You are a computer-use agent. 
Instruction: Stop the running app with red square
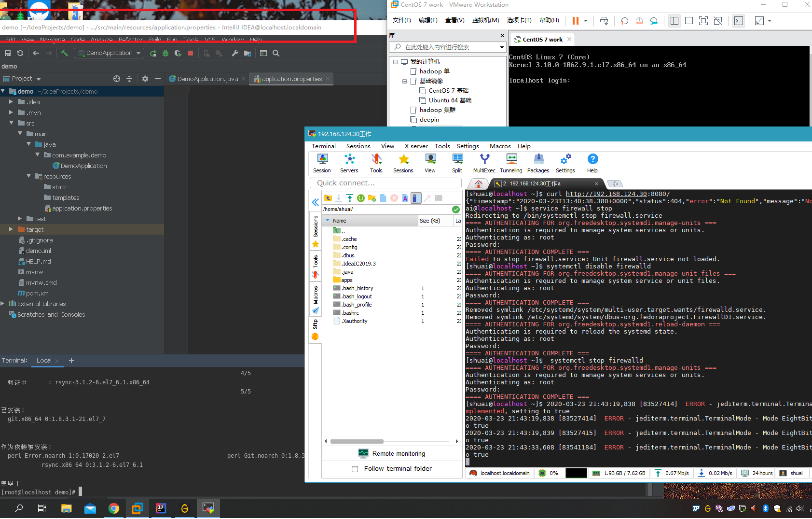pyautogui.click(x=191, y=54)
